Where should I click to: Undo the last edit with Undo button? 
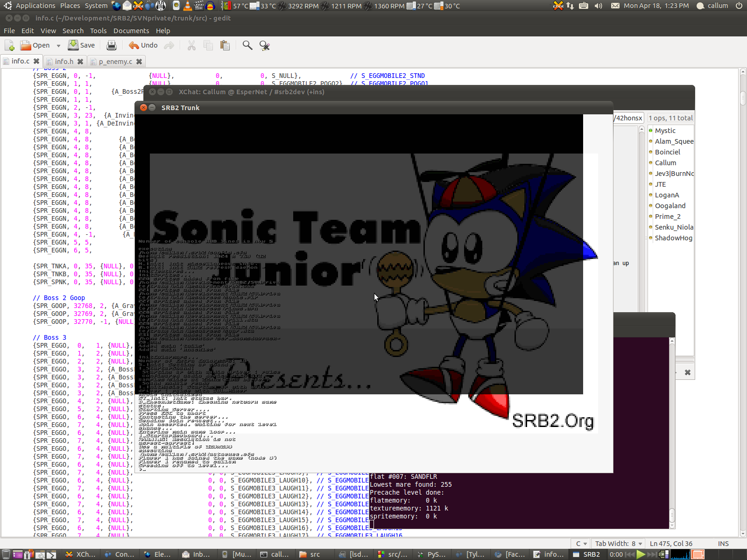coord(143,45)
